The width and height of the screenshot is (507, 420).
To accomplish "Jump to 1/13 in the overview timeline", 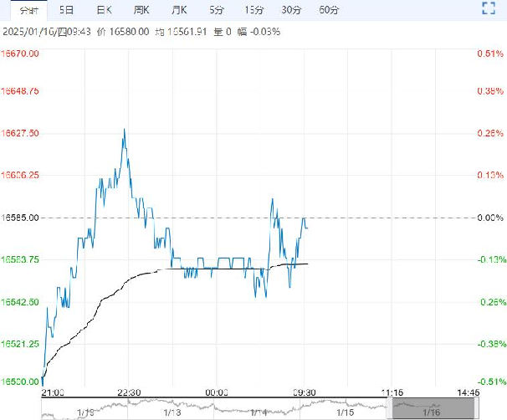I will coord(172,412).
